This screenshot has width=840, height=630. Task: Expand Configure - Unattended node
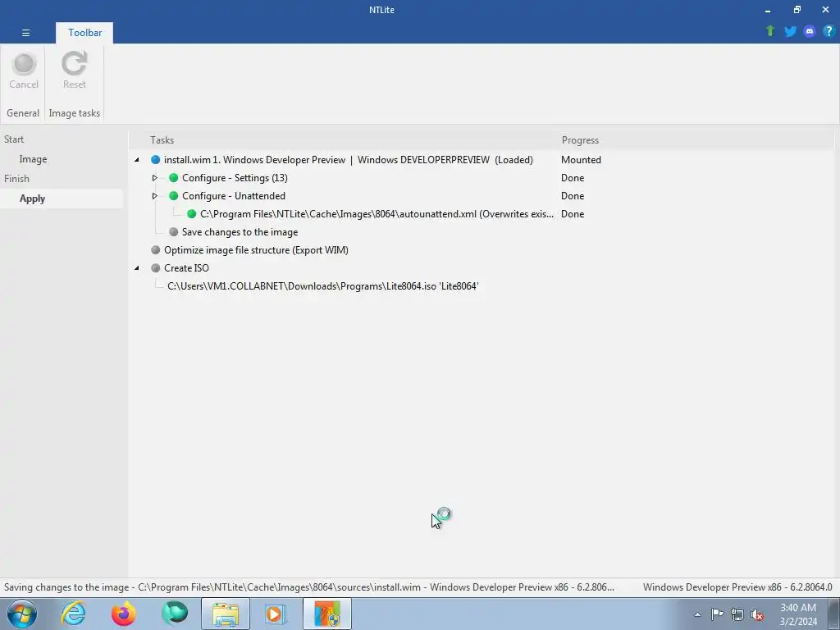click(x=155, y=196)
